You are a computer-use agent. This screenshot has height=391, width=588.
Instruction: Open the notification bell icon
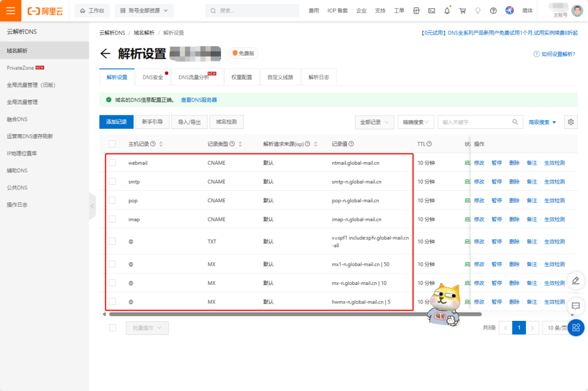tap(447, 10)
